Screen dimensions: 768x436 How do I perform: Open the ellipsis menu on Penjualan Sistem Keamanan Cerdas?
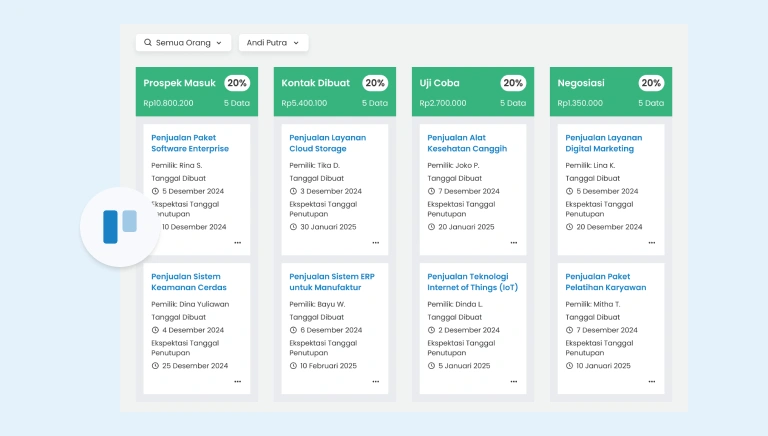click(x=237, y=381)
